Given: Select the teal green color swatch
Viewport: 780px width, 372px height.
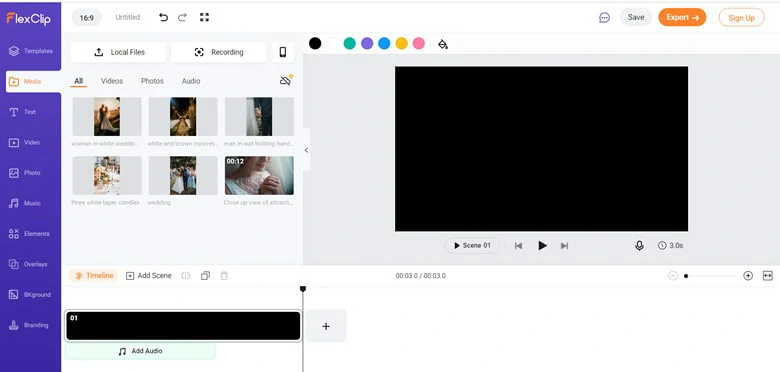Looking at the screenshot, I should click(350, 43).
